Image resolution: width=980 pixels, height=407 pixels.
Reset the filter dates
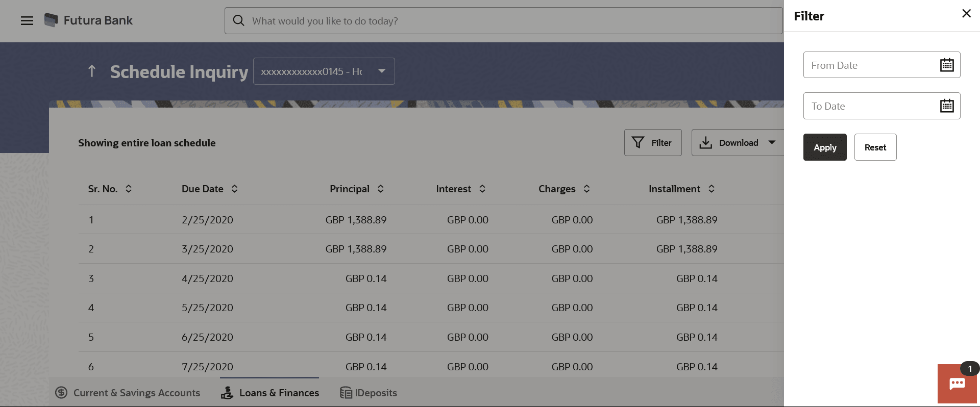click(x=875, y=147)
